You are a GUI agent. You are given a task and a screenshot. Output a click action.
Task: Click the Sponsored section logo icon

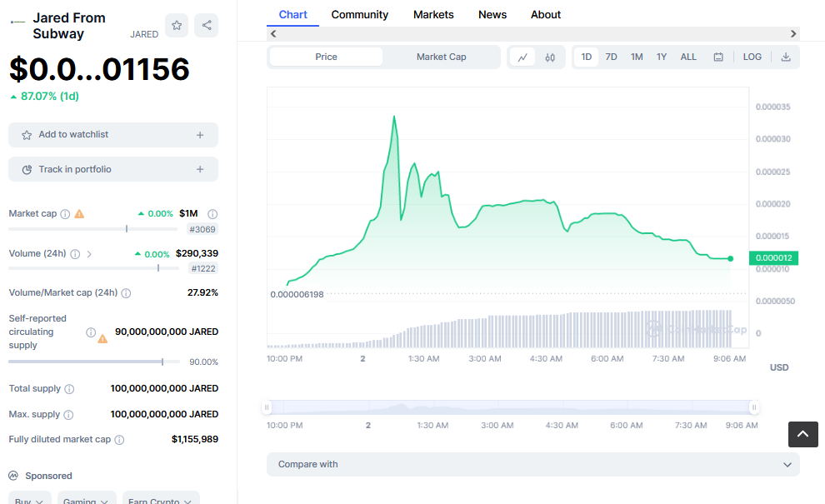(13, 476)
